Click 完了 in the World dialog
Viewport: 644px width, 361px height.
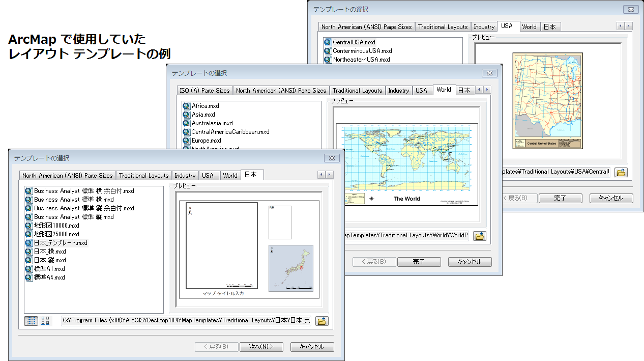(x=419, y=262)
